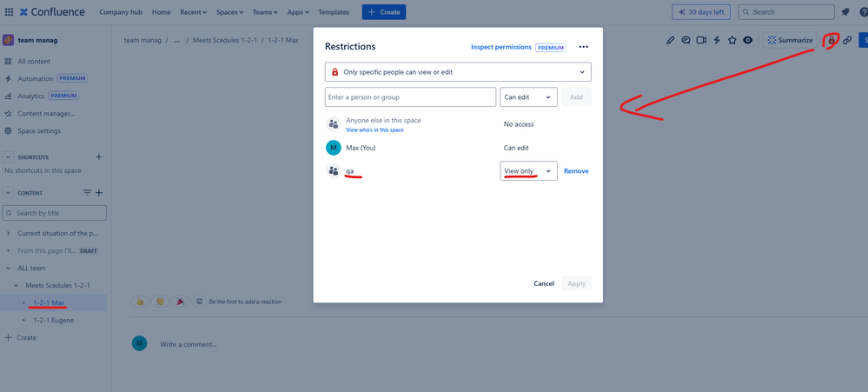Change qa's View only permission dropdown
Image resolution: width=868 pixels, height=392 pixels.
click(528, 171)
